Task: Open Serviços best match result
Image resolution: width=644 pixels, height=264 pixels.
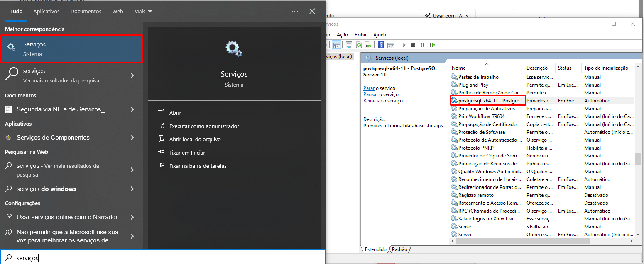Action: click(71, 49)
